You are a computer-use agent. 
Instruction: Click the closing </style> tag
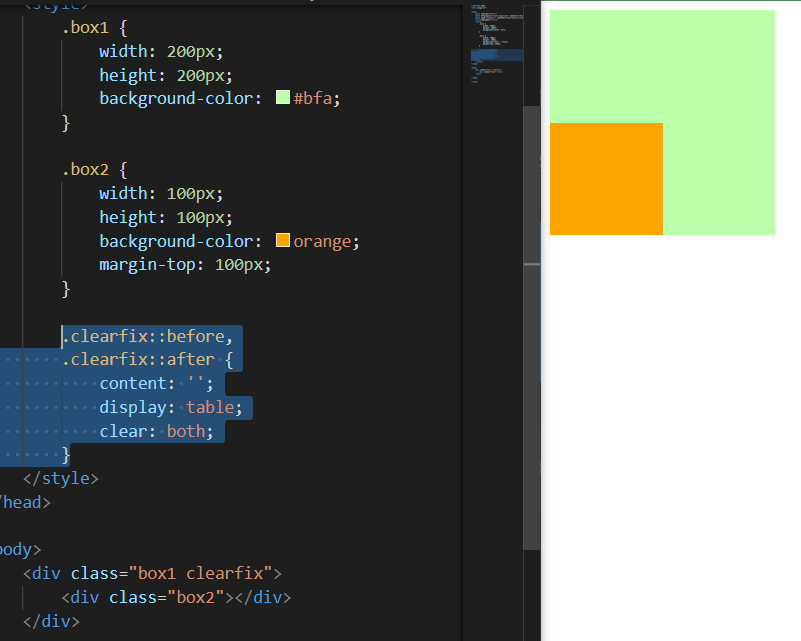61,479
